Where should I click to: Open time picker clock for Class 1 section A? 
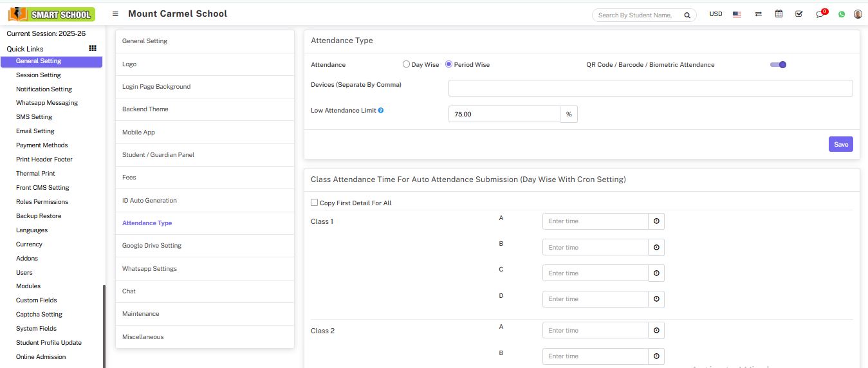(x=656, y=221)
